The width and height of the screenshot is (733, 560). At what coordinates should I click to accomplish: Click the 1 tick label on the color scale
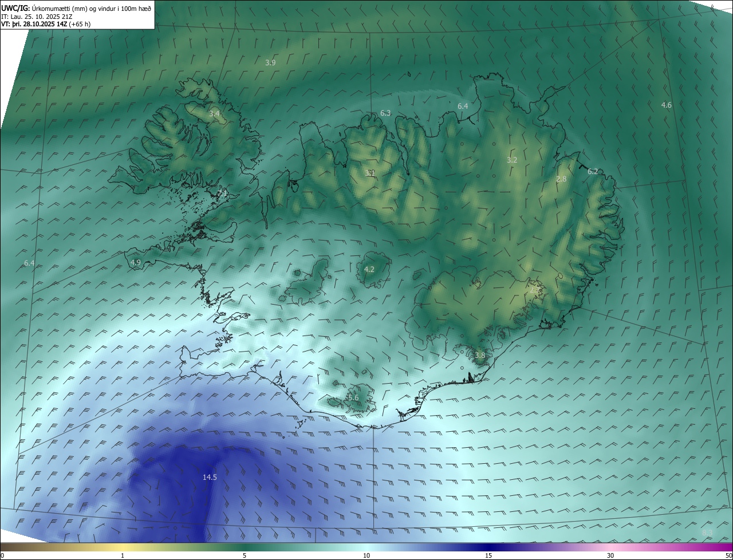(123, 555)
